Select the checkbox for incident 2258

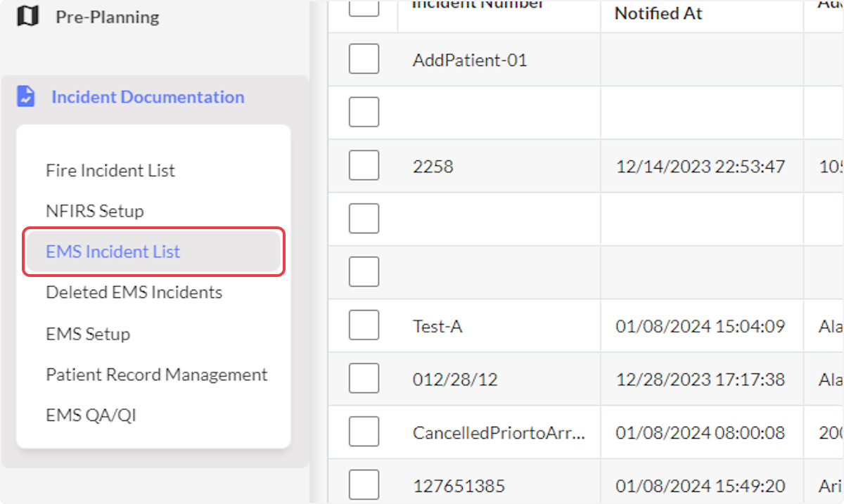[364, 165]
